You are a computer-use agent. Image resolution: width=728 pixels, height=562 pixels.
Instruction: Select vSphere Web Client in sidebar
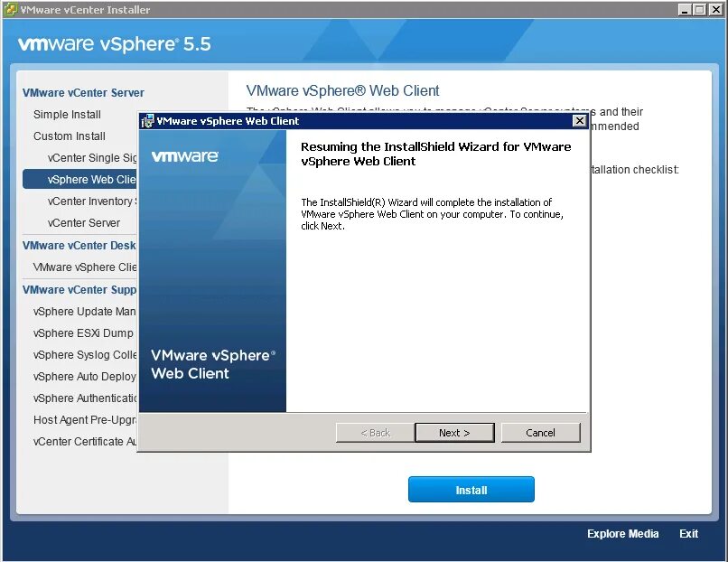click(x=79, y=179)
